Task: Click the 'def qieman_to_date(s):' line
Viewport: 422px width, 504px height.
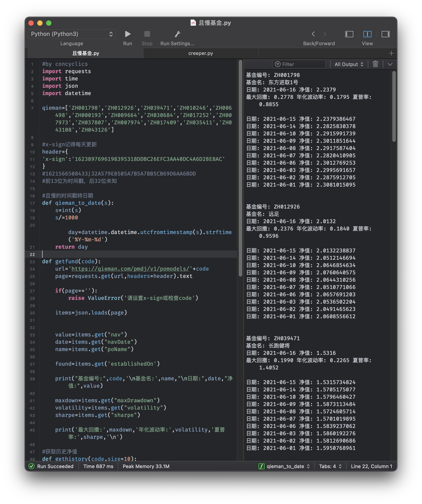Action: (x=78, y=203)
